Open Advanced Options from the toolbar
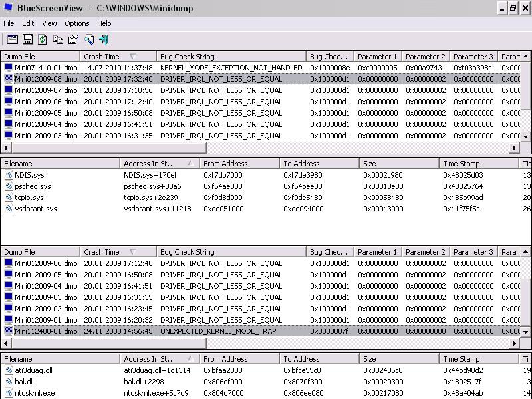The image size is (532, 399). (13, 39)
